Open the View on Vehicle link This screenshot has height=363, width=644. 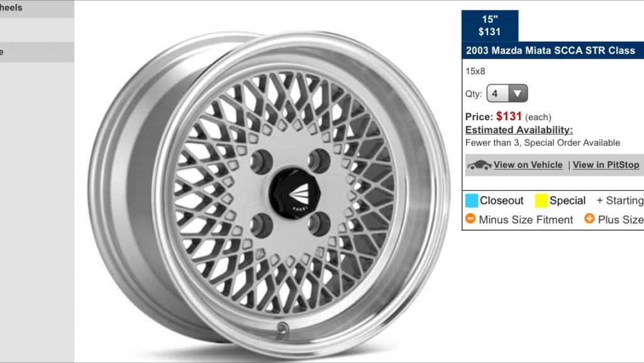528,165
